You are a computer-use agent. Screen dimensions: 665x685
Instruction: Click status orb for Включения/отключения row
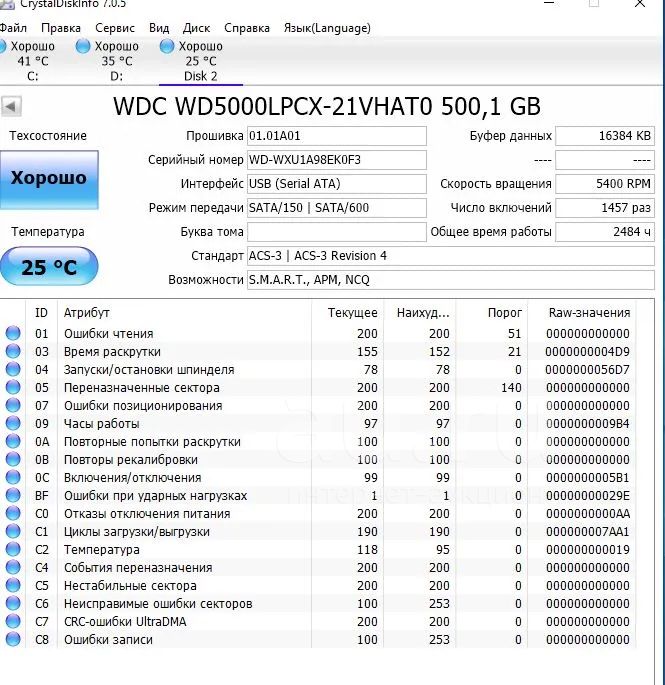point(13,477)
